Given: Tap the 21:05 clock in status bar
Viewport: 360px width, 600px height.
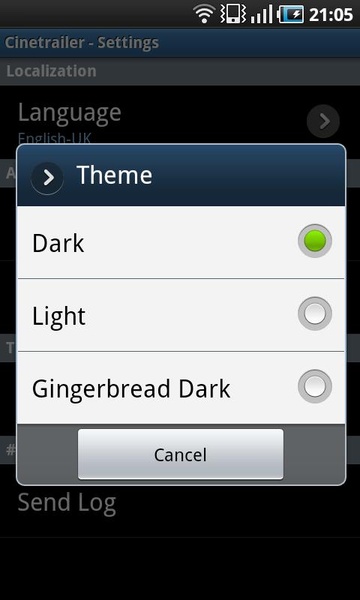Looking at the screenshot, I should pos(331,15).
